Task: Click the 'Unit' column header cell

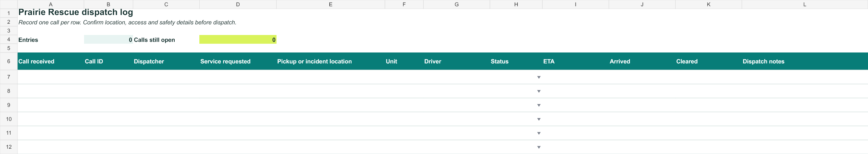Action: click(x=404, y=61)
